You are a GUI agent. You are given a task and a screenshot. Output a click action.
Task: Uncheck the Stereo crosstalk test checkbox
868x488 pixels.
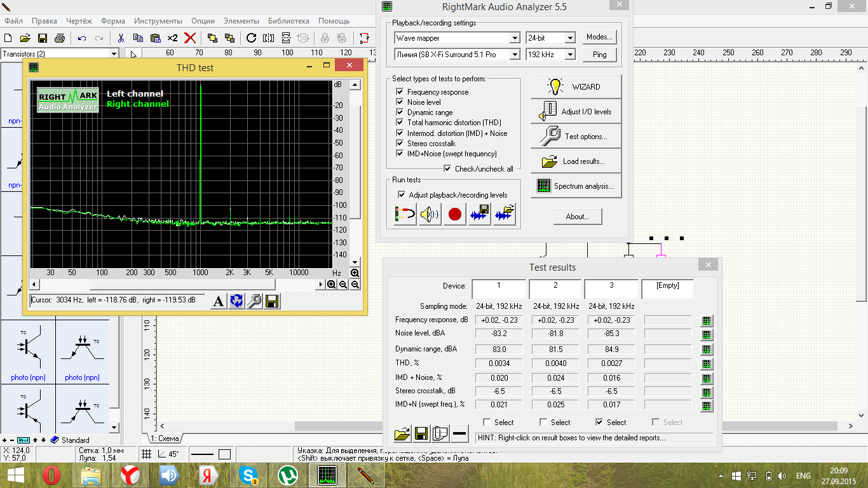click(400, 144)
